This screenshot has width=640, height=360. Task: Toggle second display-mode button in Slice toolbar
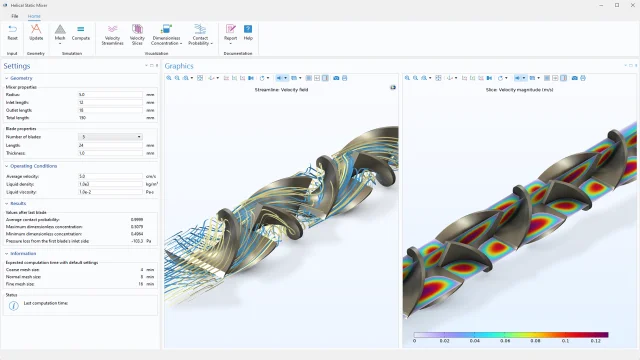[x=555, y=78]
